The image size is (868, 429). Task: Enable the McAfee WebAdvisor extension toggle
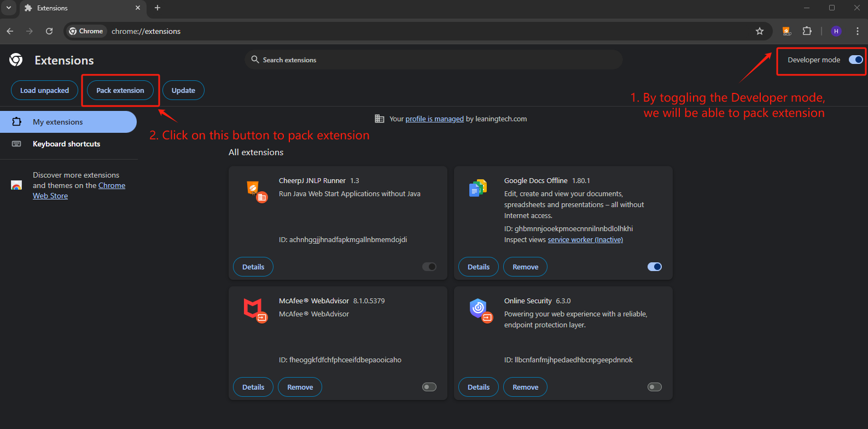pyautogui.click(x=429, y=387)
